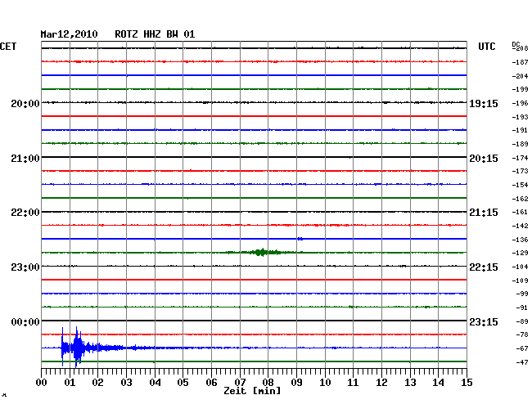Click the "01" minute axis label
Viewport: 532px width, 404px height.
[x=70, y=383]
